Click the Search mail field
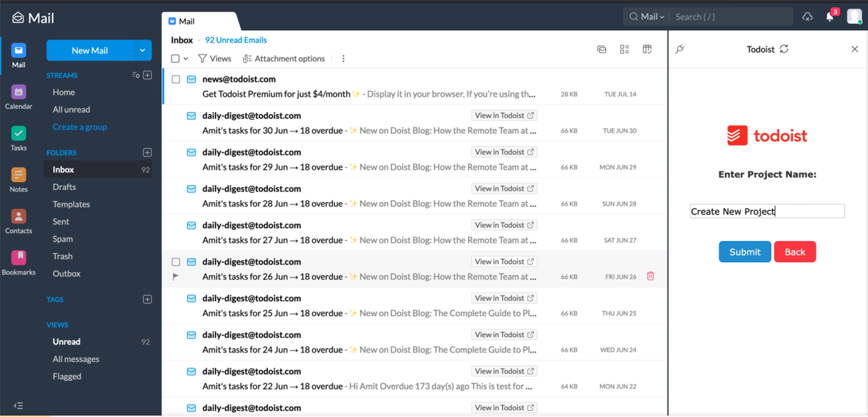Screen dimensions: 868x417 point(731,17)
